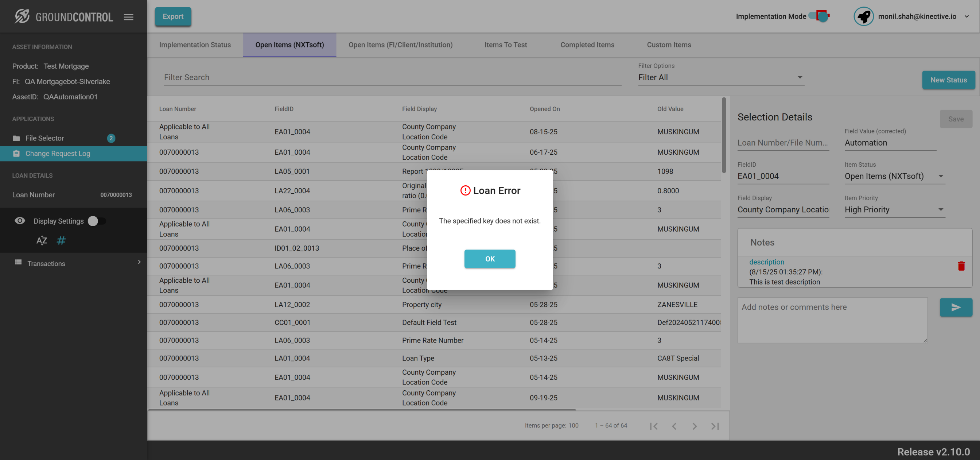This screenshot has width=980, height=460.
Task: Jump to last page icon
Action: tap(715, 426)
